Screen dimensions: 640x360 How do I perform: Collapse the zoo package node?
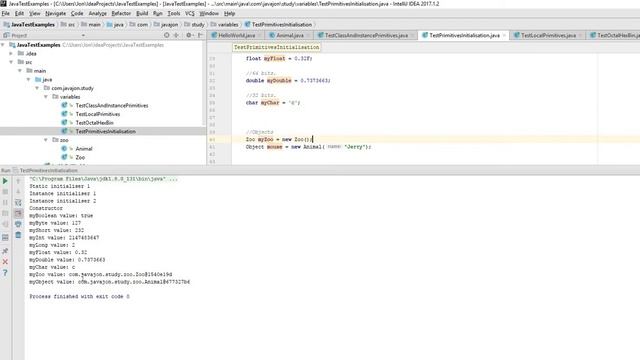point(46,140)
